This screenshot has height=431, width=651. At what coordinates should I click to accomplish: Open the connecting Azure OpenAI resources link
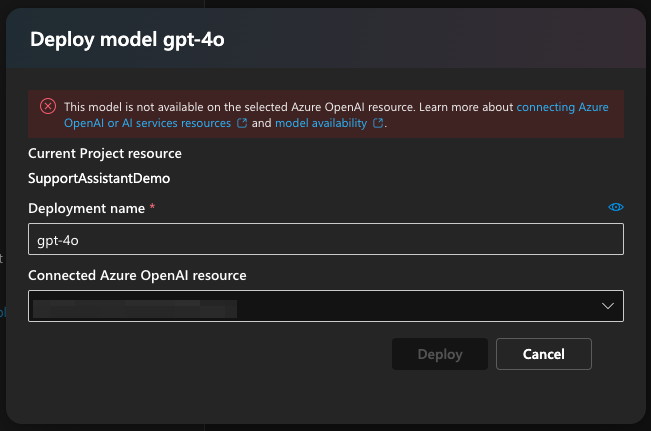point(147,123)
